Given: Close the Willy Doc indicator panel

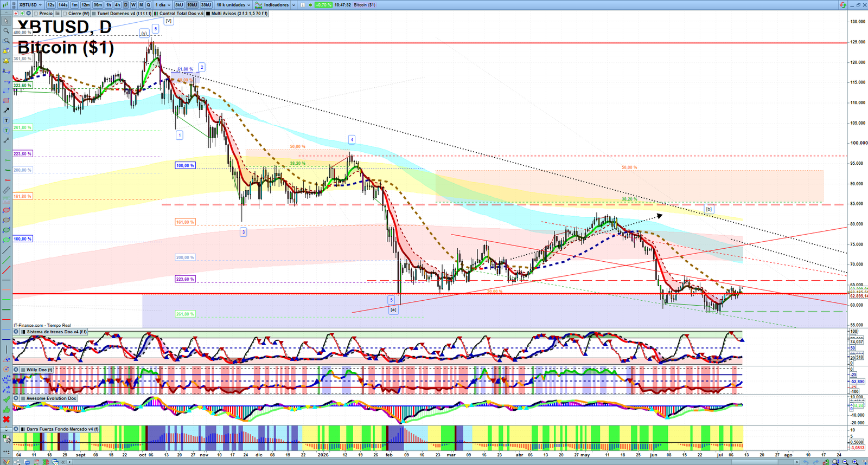Looking at the screenshot, I should (x=16, y=370).
